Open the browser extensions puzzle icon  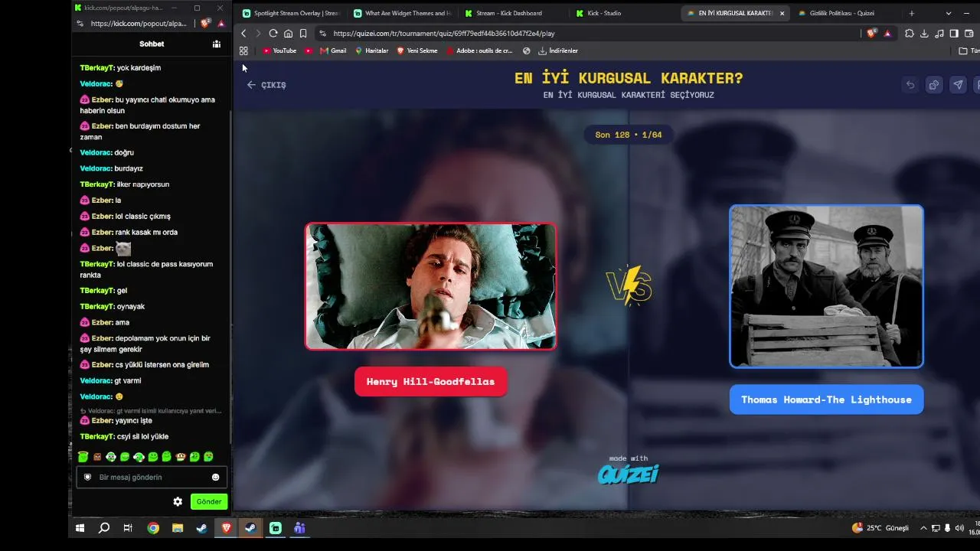910,34
